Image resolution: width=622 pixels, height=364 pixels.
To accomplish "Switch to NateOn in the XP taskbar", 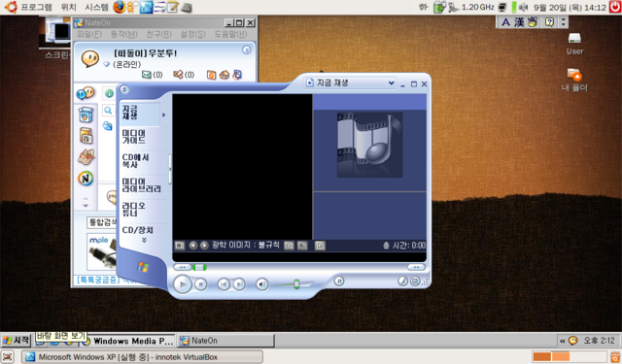I will (x=225, y=341).
